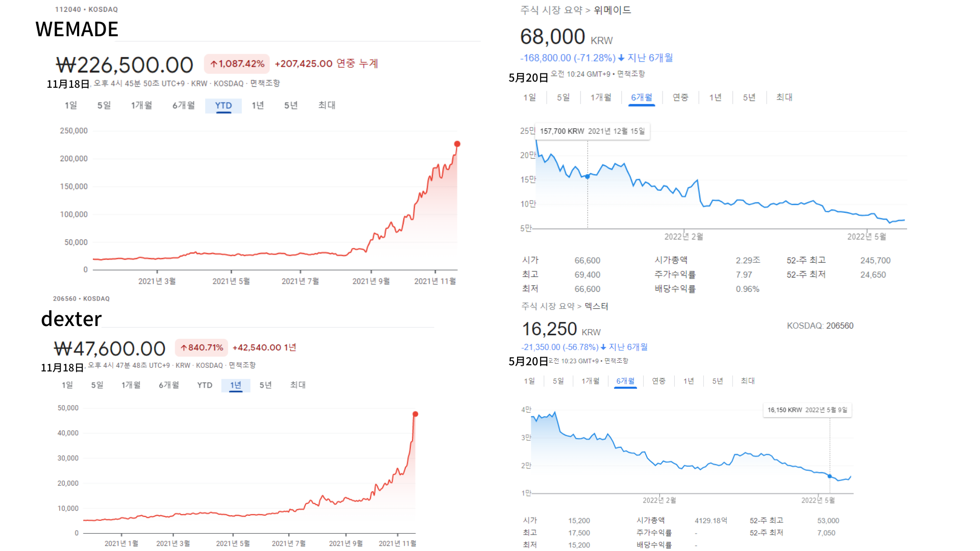Open 주식 시장 요약 link above 위메이드
This screenshot has height=551, width=980.
point(551,10)
